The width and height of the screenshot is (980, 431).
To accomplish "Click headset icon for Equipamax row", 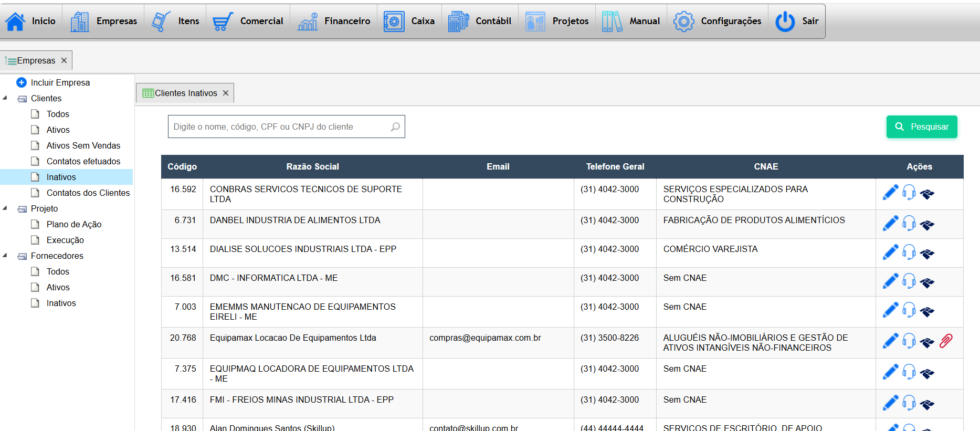I will pos(909,341).
